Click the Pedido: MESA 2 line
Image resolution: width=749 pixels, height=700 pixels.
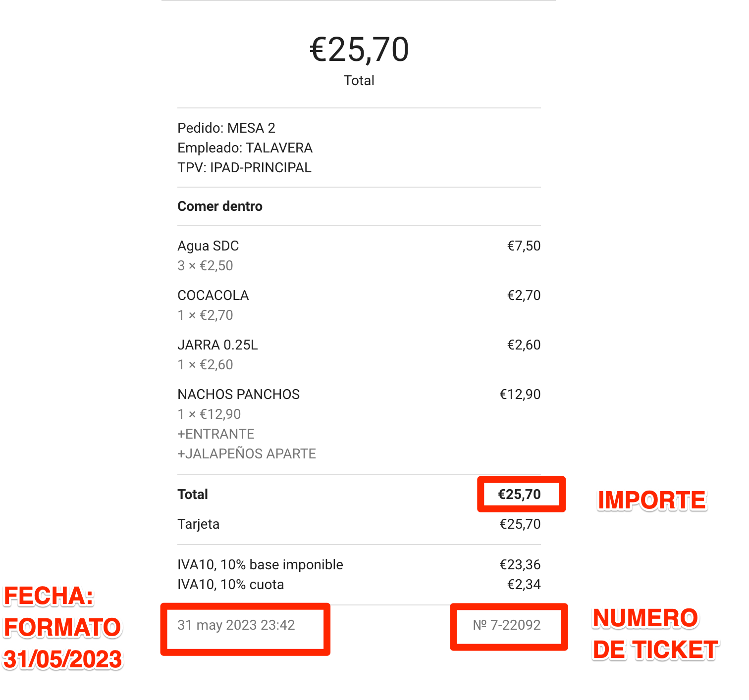pos(226,128)
